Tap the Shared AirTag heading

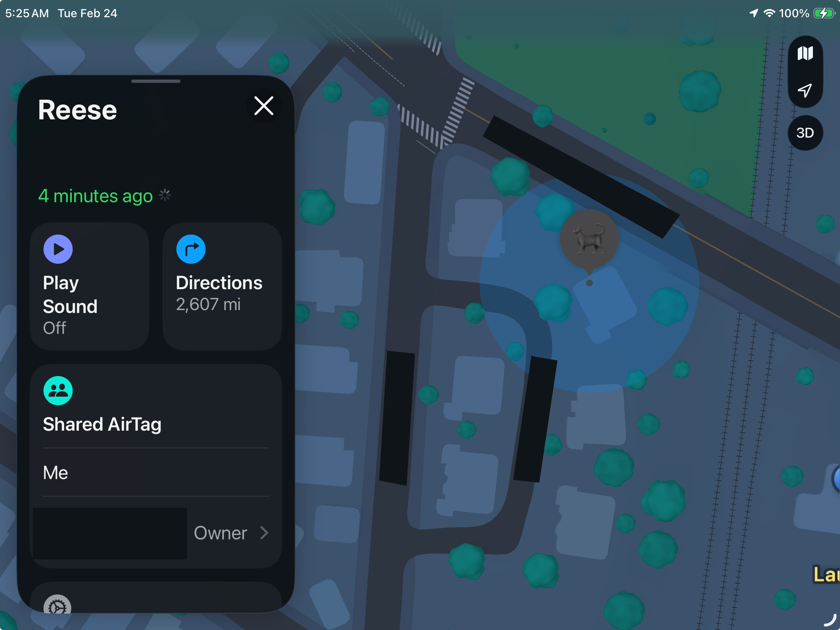pos(102,424)
